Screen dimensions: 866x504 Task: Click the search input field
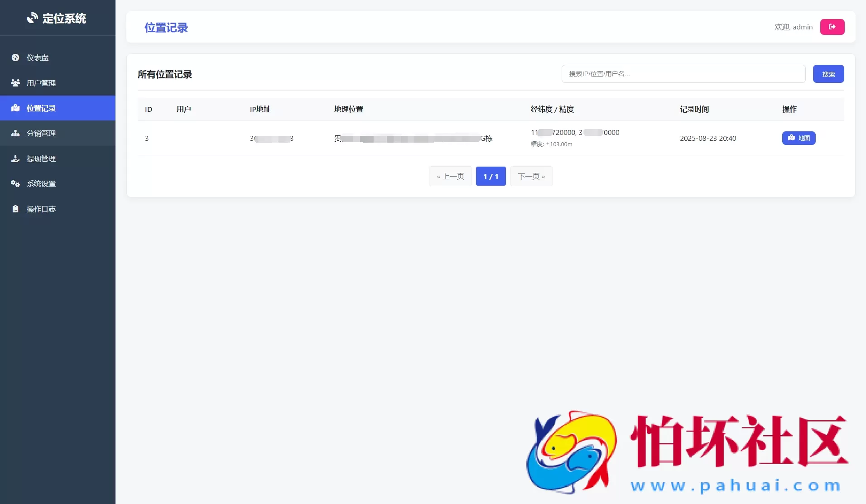click(683, 74)
